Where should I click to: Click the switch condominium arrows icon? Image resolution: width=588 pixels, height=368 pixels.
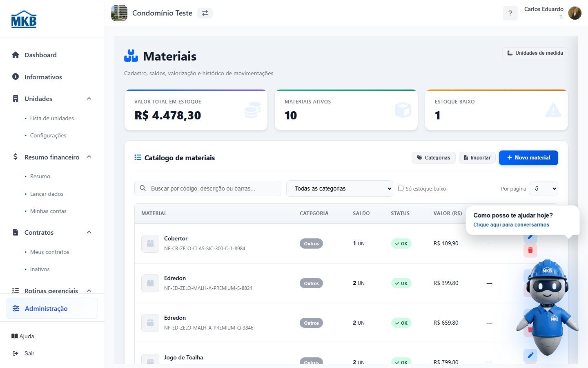pyautogui.click(x=205, y=13)
